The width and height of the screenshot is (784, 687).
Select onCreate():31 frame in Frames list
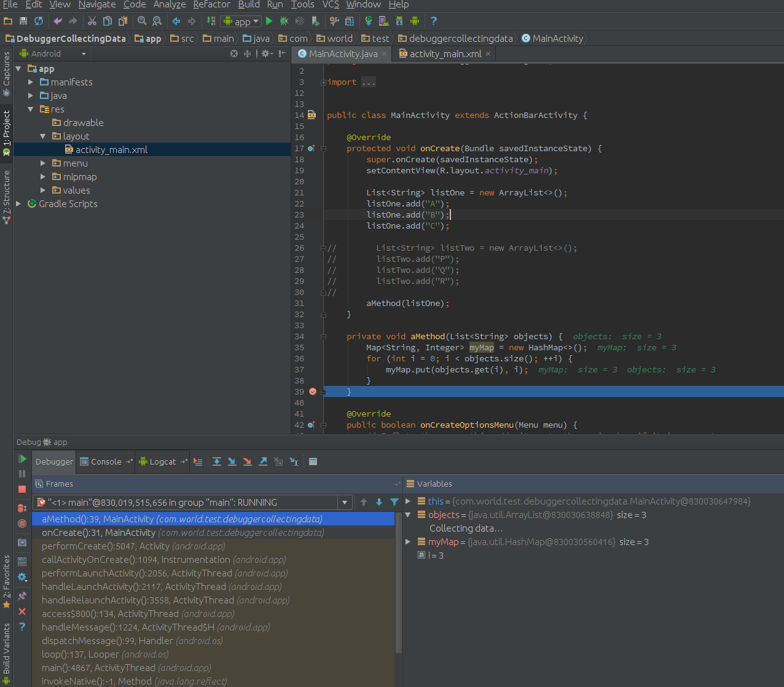pyautogui.click(x=98, y=533)
